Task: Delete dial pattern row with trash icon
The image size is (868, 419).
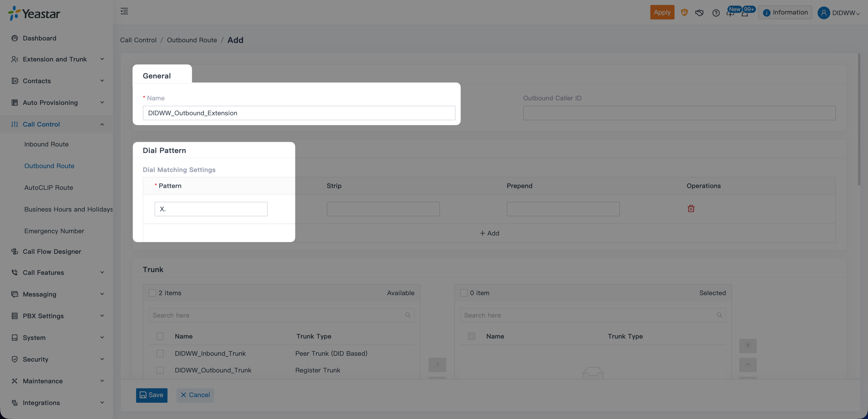Action: click(691, 209)
